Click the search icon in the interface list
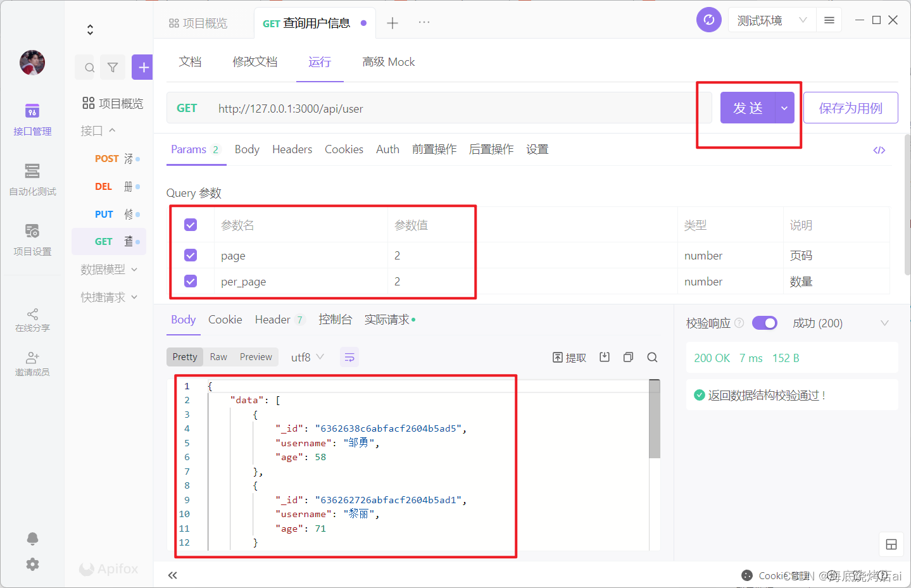Screen dimensions: 911x588 [x=89, y=67]
